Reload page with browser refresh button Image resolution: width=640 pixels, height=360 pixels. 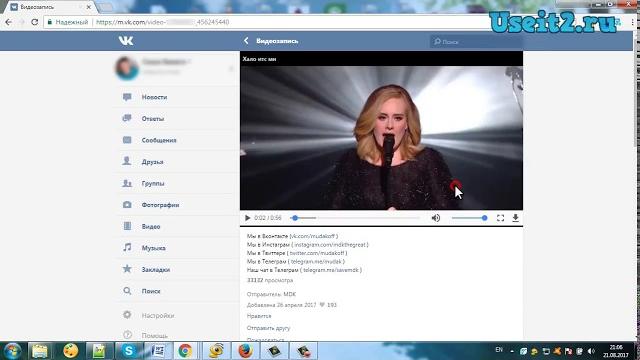point(35,22)
